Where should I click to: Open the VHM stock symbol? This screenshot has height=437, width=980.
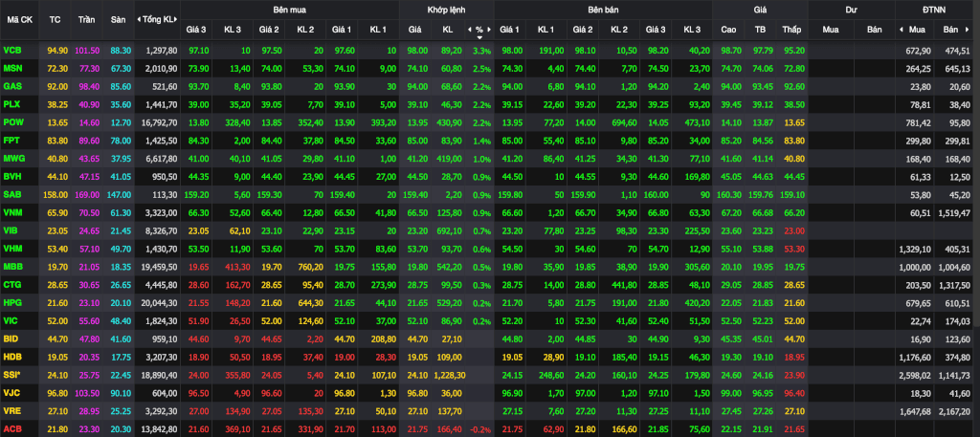(13, 249)
